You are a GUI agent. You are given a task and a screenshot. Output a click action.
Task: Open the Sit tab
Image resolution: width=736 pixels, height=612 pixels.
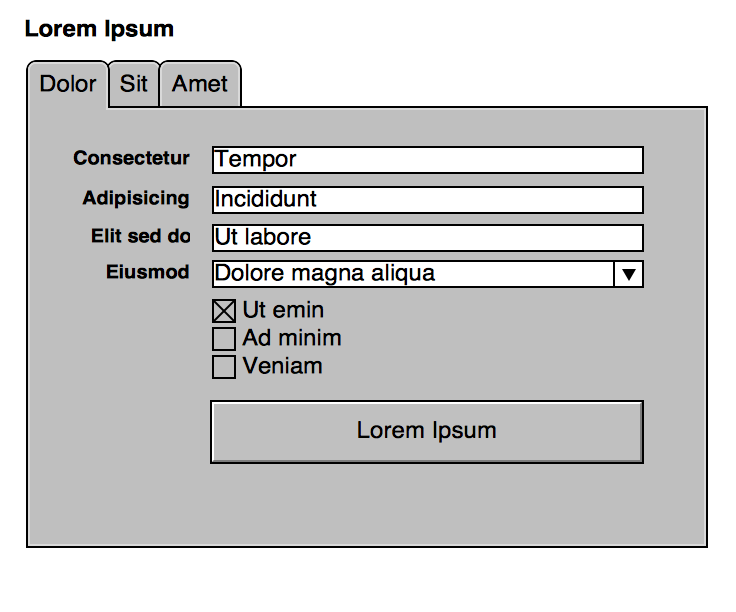click(x=133, y=84)
